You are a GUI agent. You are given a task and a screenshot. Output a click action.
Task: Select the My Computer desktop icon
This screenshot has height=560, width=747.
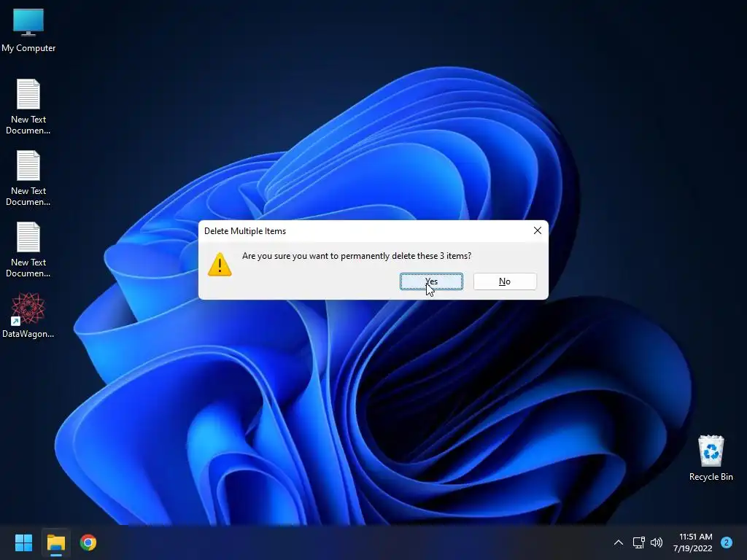[28, 31]
